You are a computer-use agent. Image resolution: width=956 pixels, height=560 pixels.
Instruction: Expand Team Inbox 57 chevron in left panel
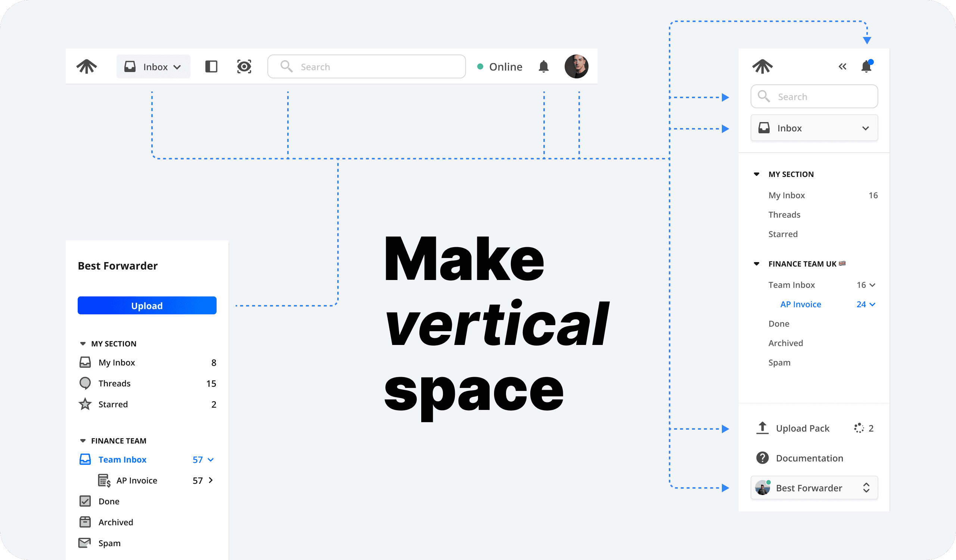(x=211, y=460)
